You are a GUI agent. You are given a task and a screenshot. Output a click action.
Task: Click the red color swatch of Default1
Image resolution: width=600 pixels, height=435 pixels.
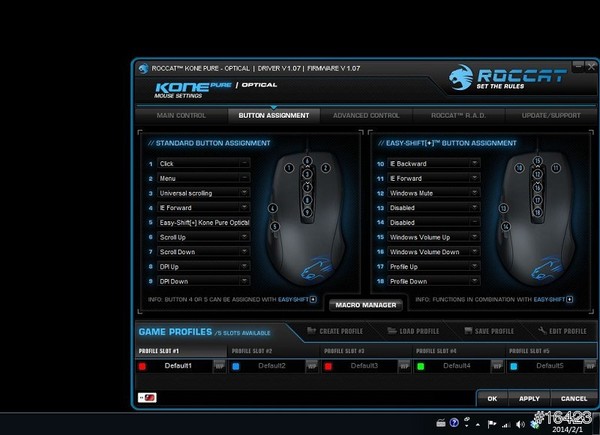142,366
